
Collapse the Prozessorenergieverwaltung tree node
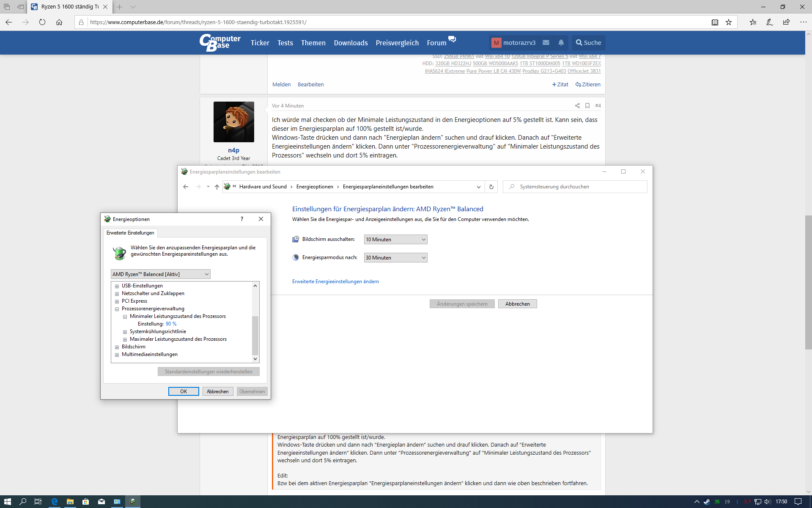pyautogui.click(x=117, y=309)
